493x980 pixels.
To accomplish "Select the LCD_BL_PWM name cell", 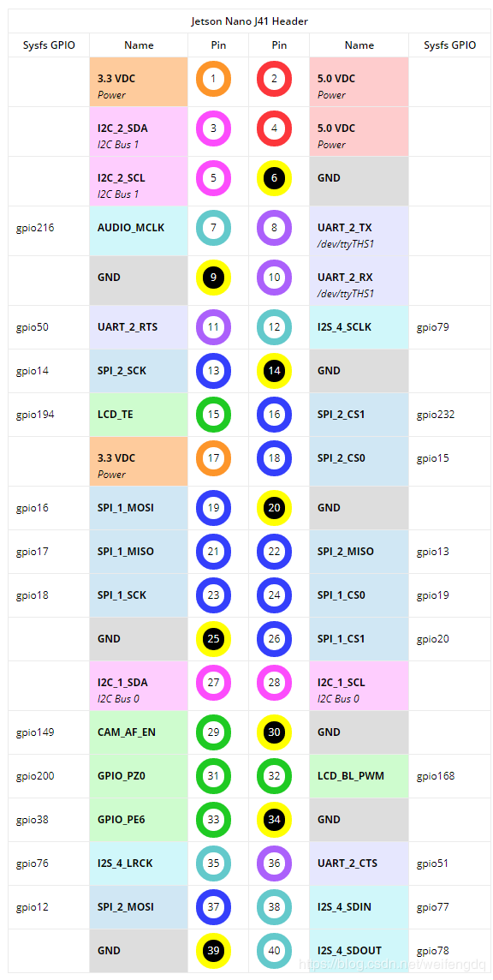I will (359, 776).
